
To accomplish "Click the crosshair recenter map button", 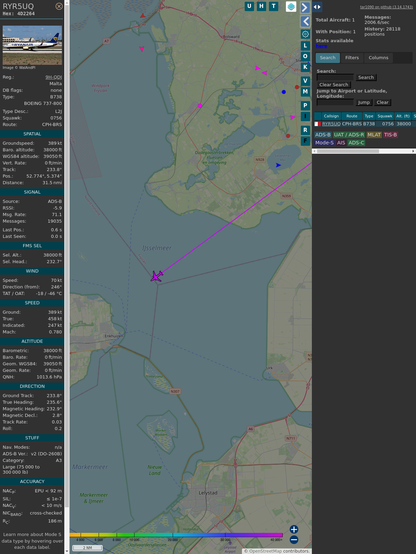I will [305, 34].
